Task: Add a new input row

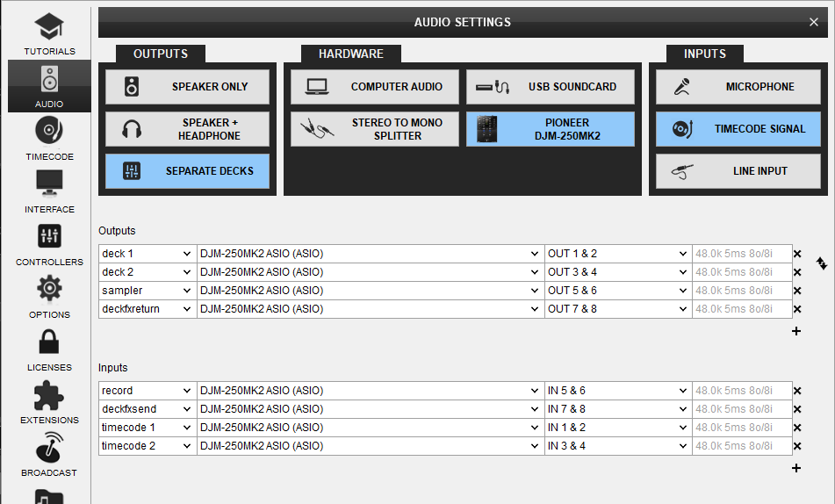Action: (796, 468)
